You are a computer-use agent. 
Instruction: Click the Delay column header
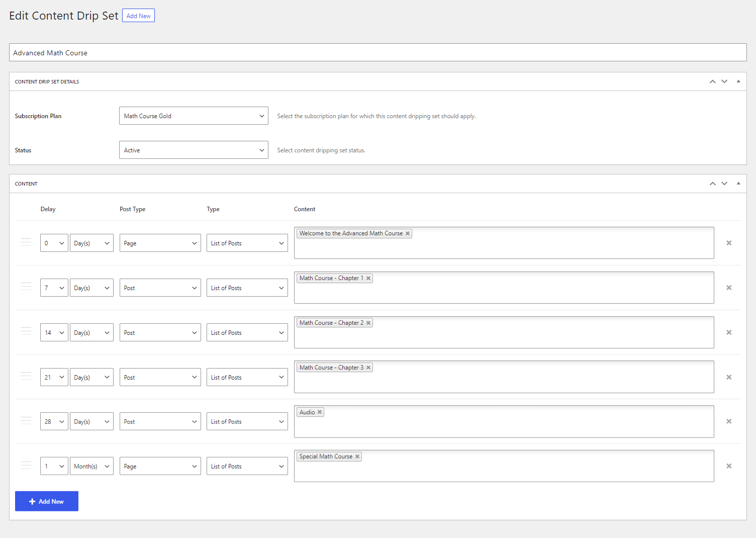pyautogui.click(x=48, y=209)
